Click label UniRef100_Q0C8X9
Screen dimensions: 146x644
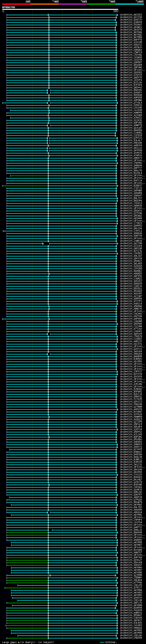(x=131, y=377)
